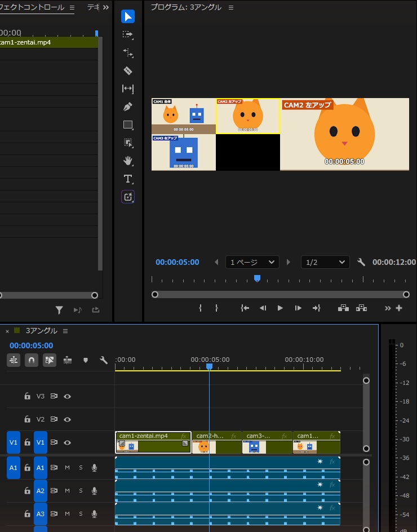
Task: Show more transport buttons overflow
Action: click(x=388, y=308)
